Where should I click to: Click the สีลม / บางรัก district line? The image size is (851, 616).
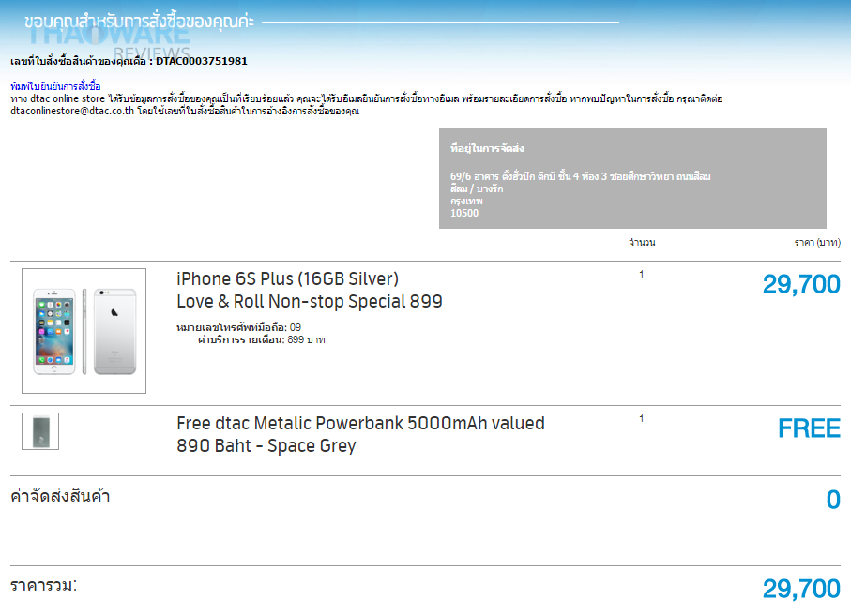[477, 188]
